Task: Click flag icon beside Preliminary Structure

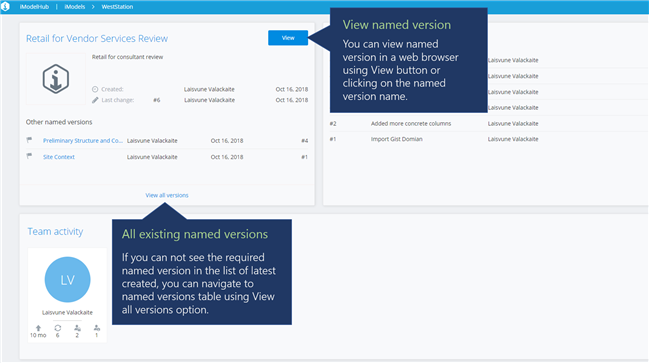Action: click(29, 140)
